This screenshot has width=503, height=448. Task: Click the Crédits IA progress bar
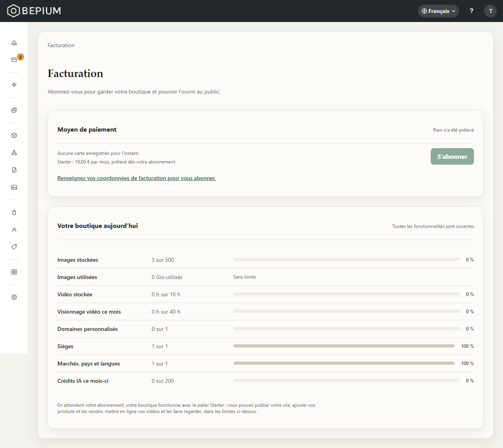pos(347,380)
